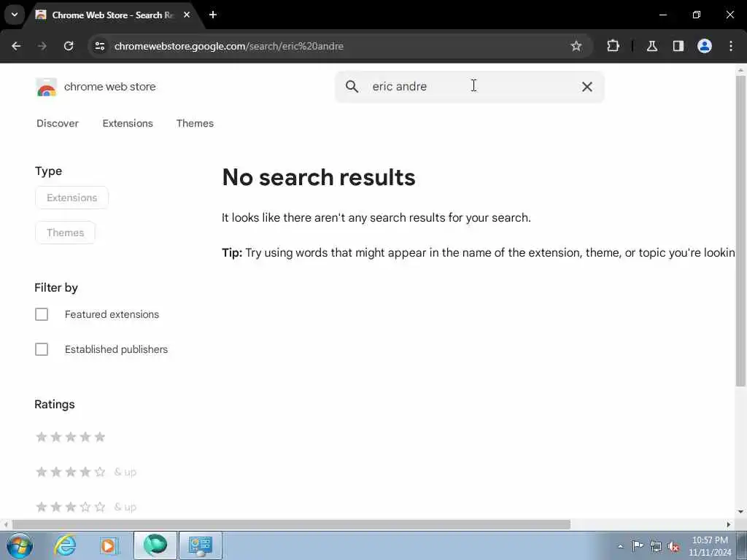This screenshot has width=747, height=560.
Task: Open the Themes tab
Action: pos(195,123)
